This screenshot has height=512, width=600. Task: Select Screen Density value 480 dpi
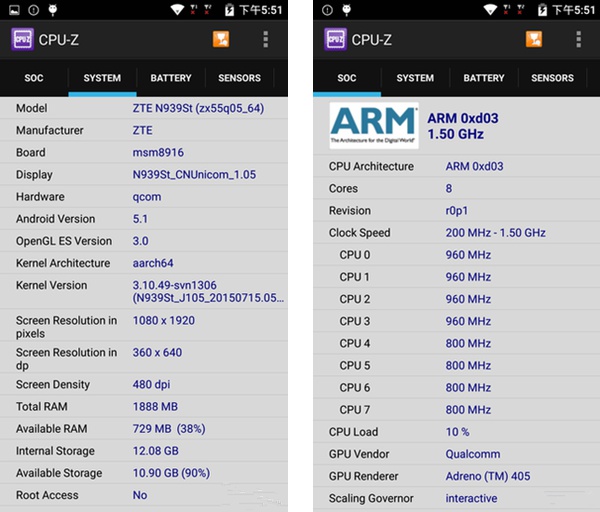(x=151, y=385)
